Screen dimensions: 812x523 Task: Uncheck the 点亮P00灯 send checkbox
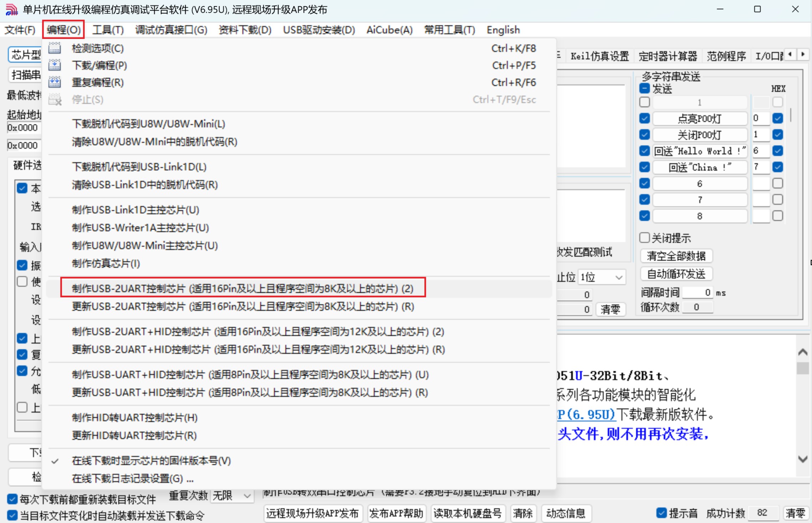point(645,118)
